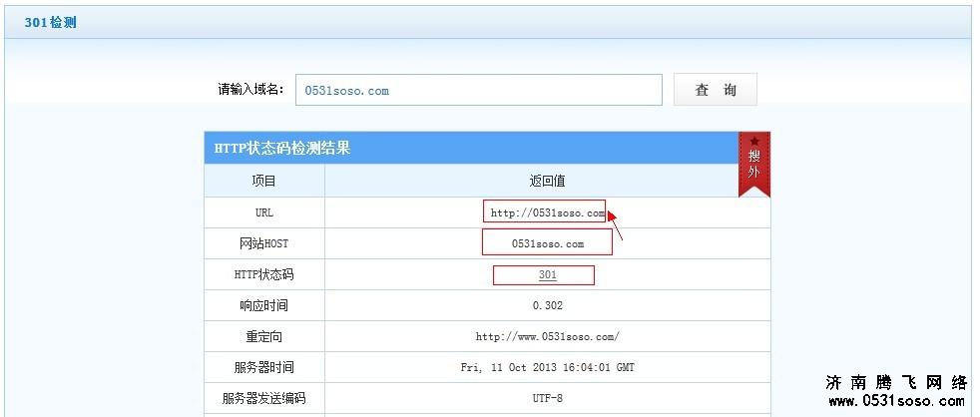Click the 服务器时间 row label

click(263, 367)
